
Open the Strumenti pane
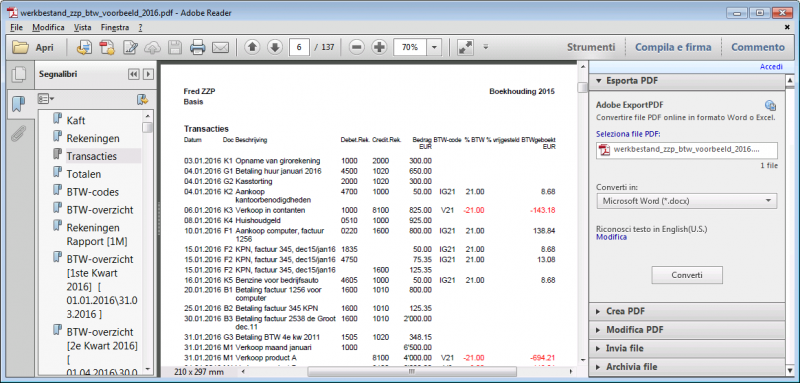[x=591, y=47]
